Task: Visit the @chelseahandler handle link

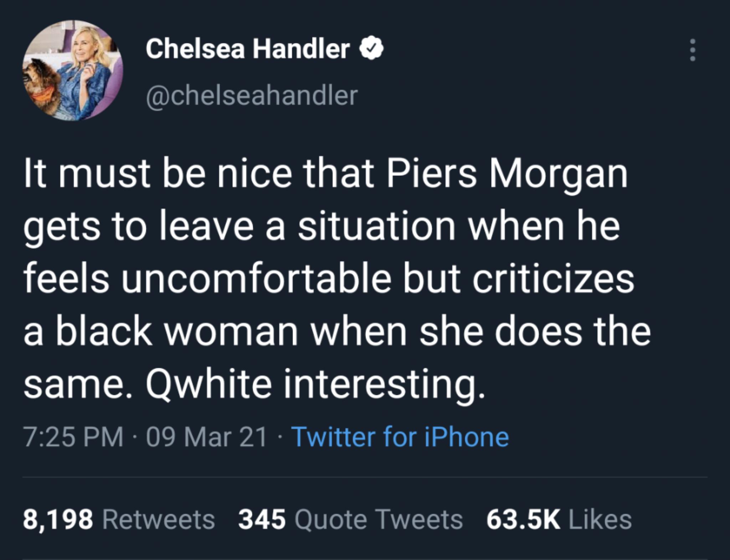Action: tap(251, 95)
